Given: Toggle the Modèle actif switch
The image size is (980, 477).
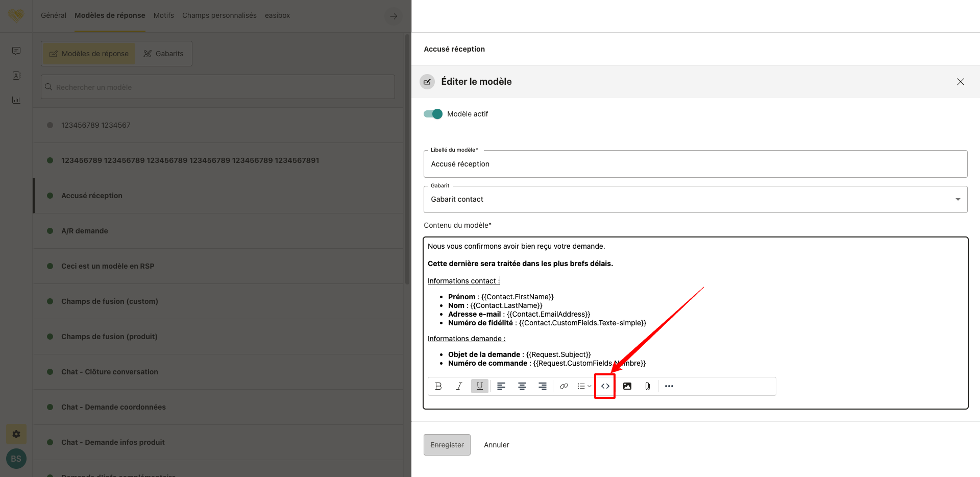Looking at the screenshot, I should (433, 114).
